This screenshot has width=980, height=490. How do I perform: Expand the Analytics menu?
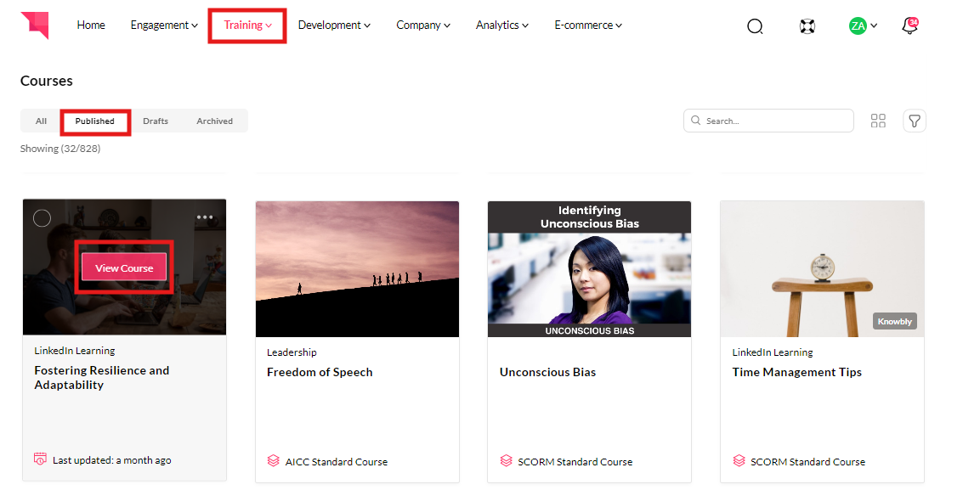(x=501, y=25)
